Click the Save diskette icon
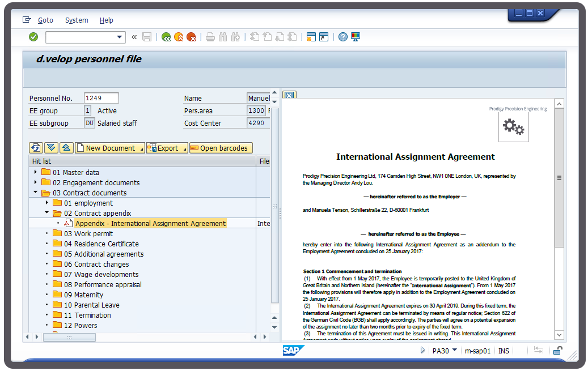The image size is (588, 371). 147,37
